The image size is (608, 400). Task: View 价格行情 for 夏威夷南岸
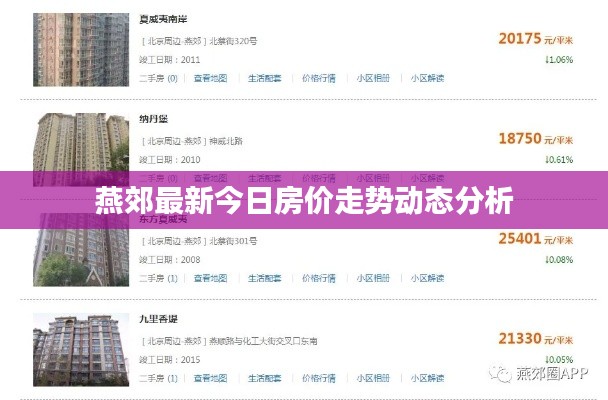click(x=319, y=78)
